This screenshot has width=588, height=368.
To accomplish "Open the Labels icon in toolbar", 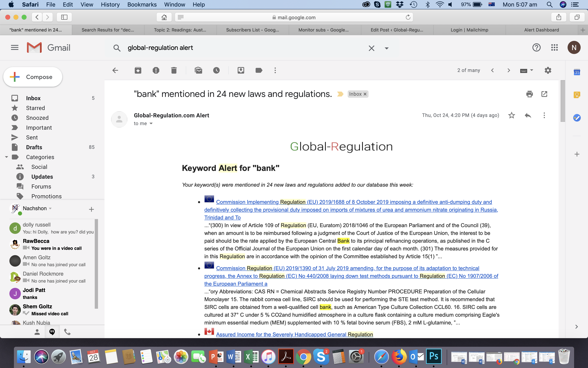I will pyautogui.click(x=259, y=71).
